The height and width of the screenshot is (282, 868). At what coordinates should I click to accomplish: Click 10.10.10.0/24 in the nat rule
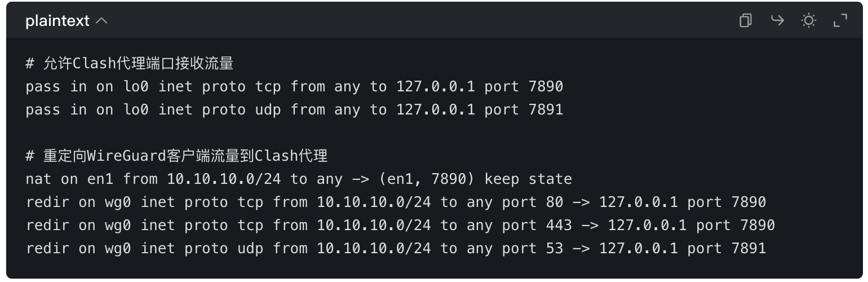pos(224,179)
